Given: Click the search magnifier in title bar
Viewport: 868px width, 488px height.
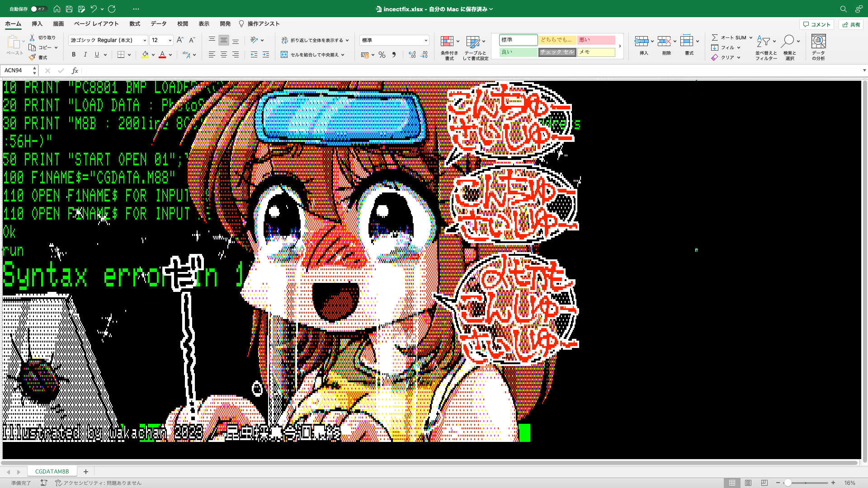Looking at the screenshot, I should coord(843,9).
